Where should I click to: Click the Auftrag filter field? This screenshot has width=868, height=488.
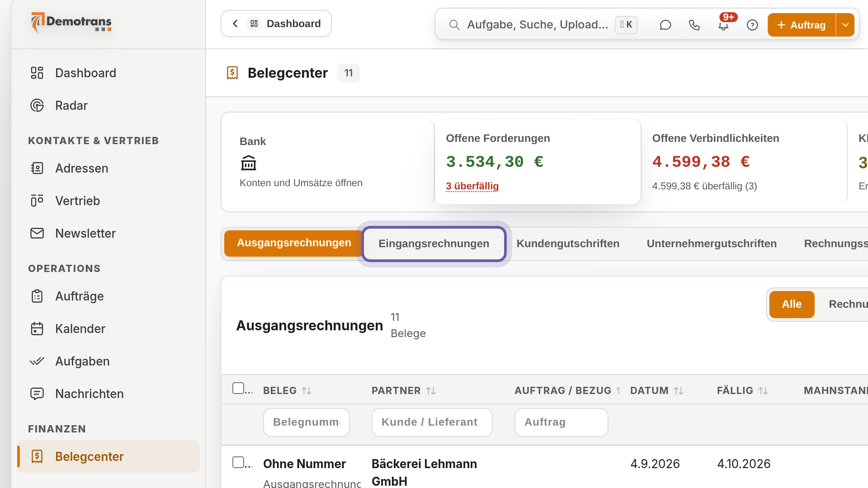[561, 422]
